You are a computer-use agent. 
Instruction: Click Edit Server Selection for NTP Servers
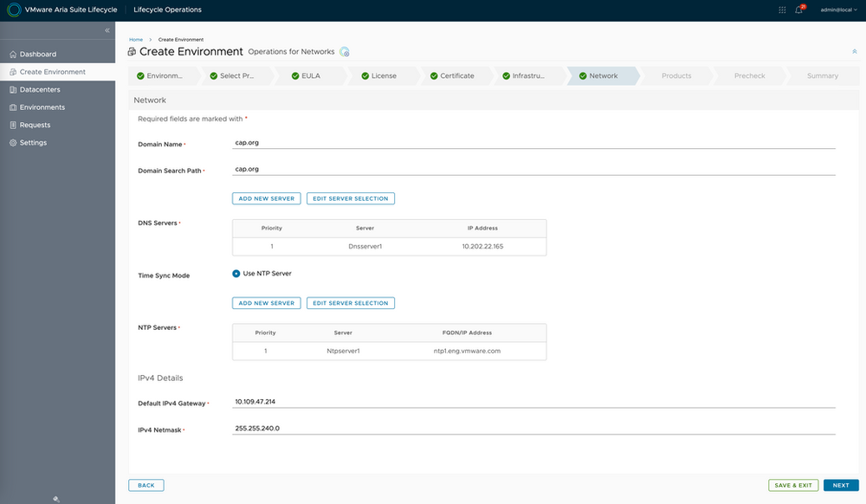[x=351, y=303]
